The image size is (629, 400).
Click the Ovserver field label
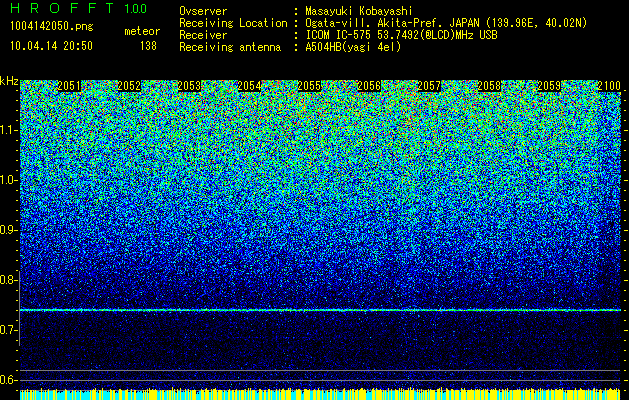click(203, 11)
